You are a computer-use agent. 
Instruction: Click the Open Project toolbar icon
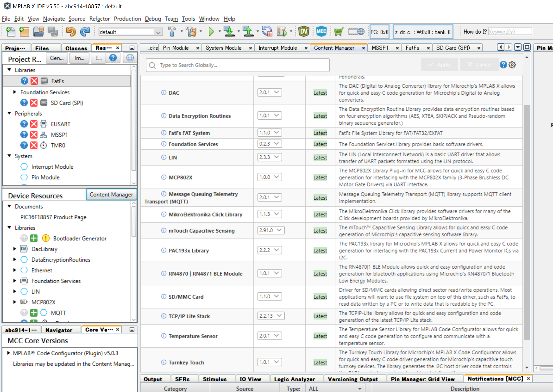tap(39, 31)
